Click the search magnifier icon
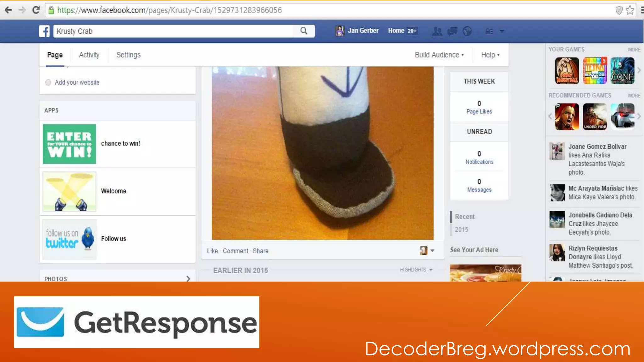This screenshot has height=362, width=644. coord(304,31)
